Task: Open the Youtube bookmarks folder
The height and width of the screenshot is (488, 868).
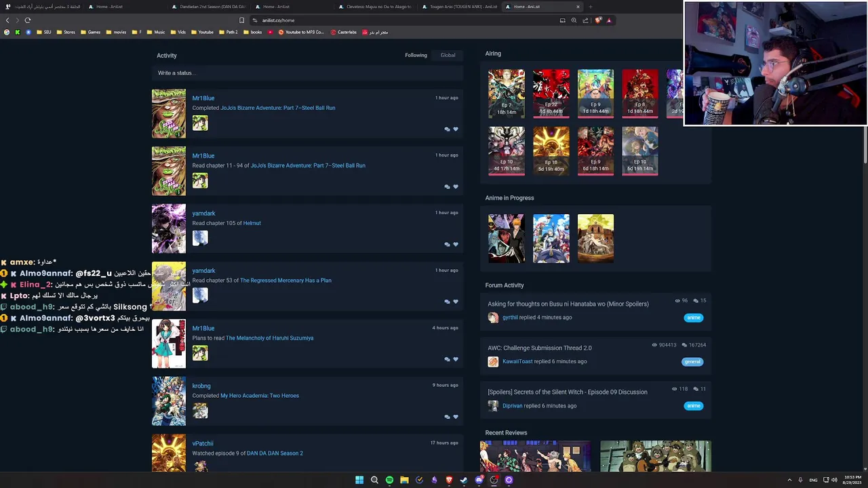Action: [x=202, y=32]
